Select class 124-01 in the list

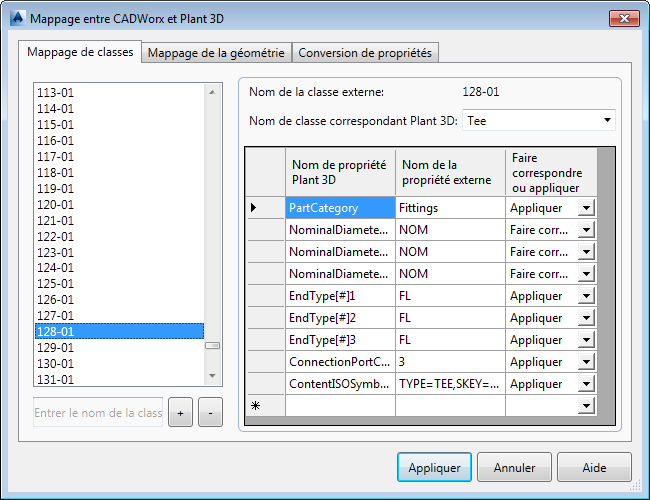119,268
